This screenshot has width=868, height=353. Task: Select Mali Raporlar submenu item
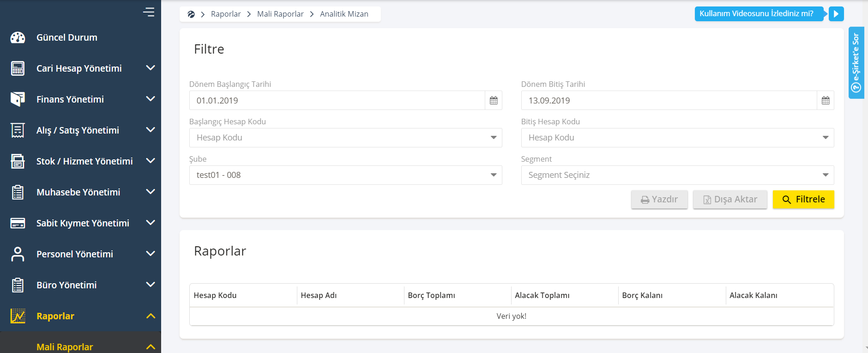tap(65, 347)
